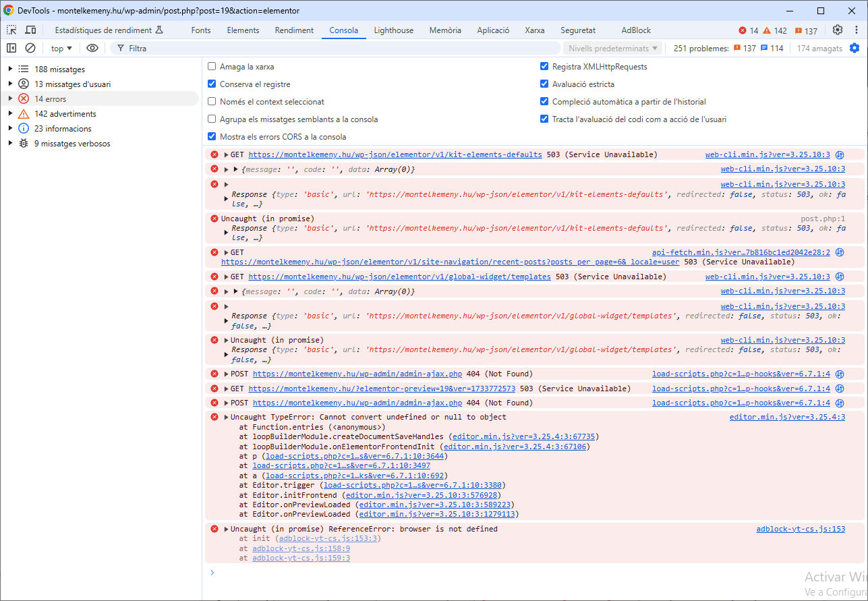Viewport: 868px width, 601px height.
Task: Click adblock-yt-cs.js:158:9 stack link
Action: pyautogui.click(x=301, y=548)
